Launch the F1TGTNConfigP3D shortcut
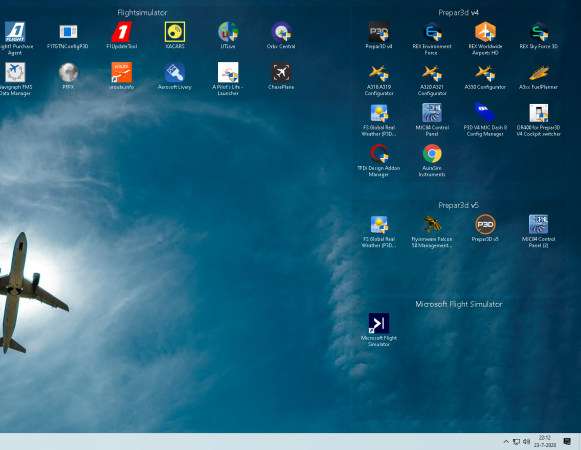This screenshot has height=450, width=581. 68,32
